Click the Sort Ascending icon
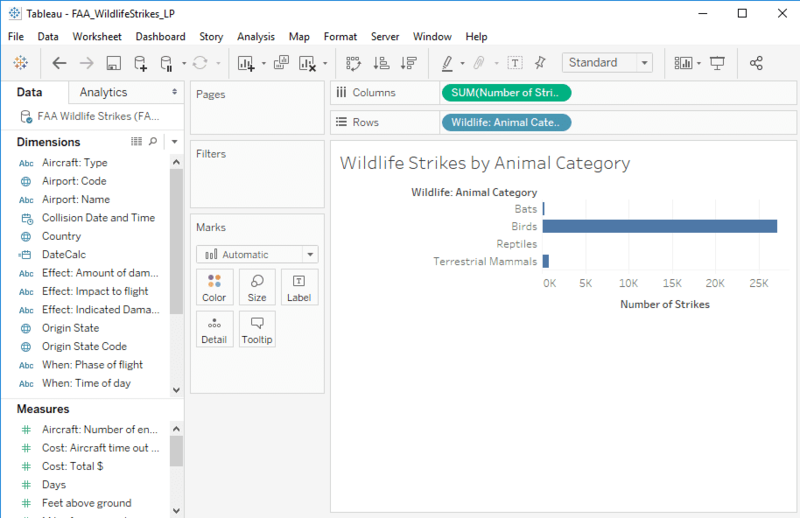 point(381,63)
